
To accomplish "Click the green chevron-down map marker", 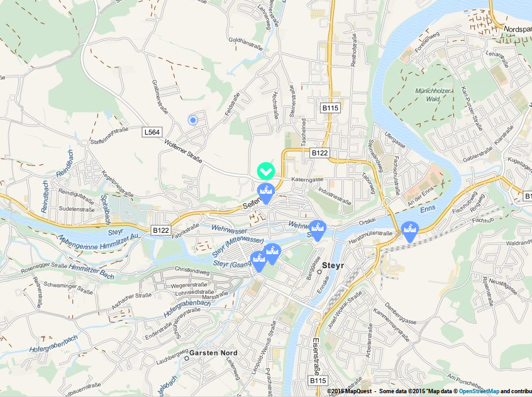I will point(266,171).
